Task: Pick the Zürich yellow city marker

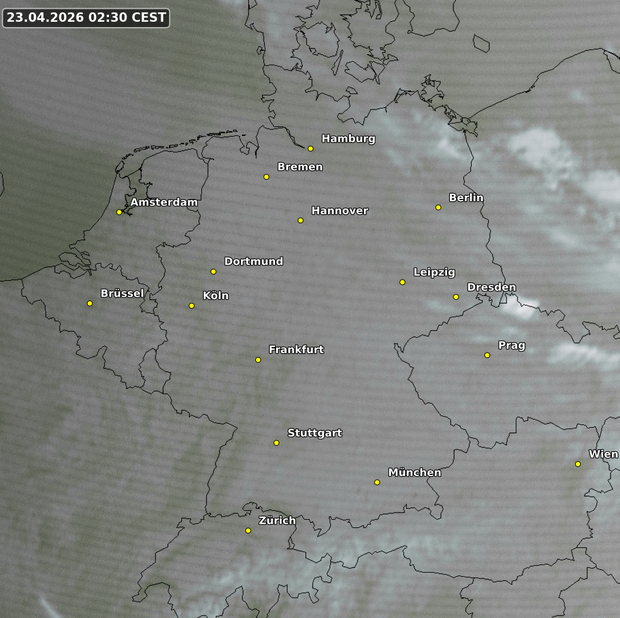Action: 248,531
